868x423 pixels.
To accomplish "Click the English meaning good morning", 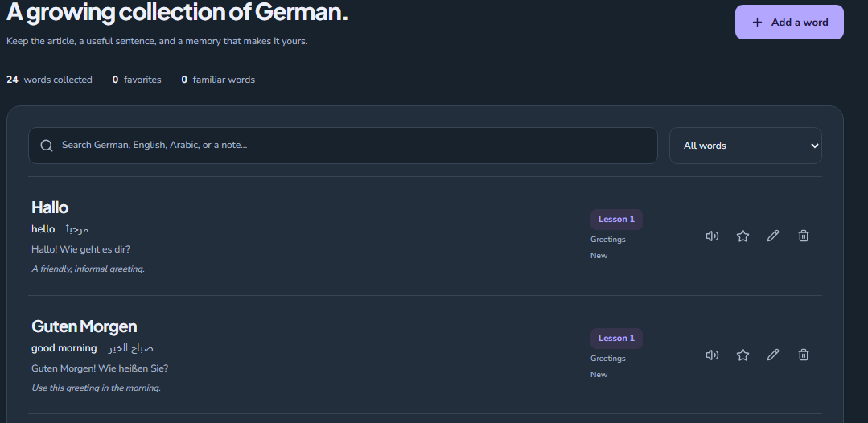I will (64, 348).
